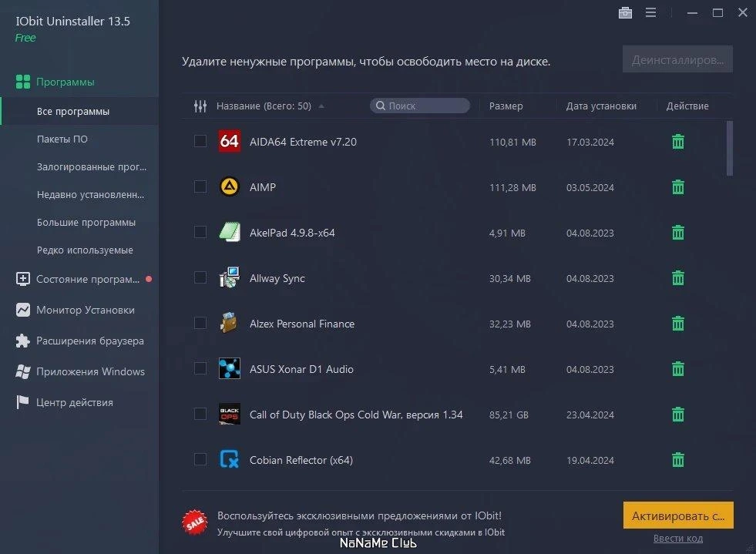Screen dimensions: 756x554
Task: Tick the AIDA64 Extreme v7.20 checkbox
Action: pos(200,141)
